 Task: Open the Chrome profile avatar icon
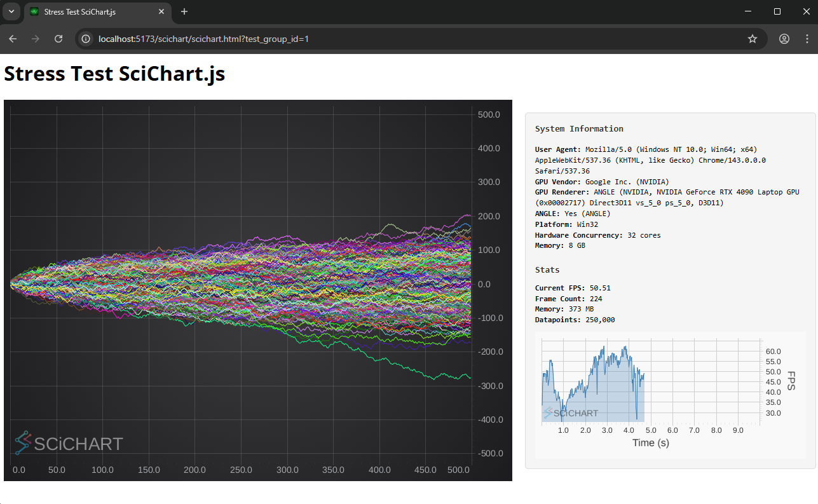pos(784,39)
